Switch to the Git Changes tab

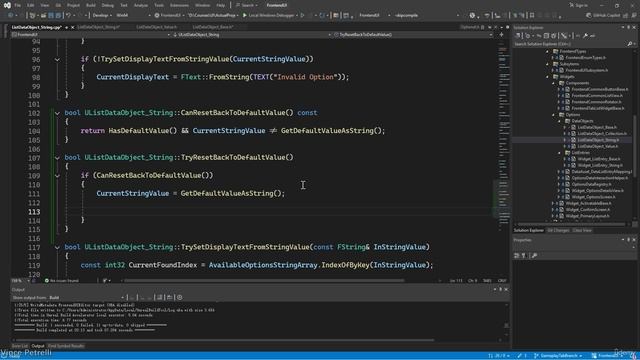click(558, 231)
